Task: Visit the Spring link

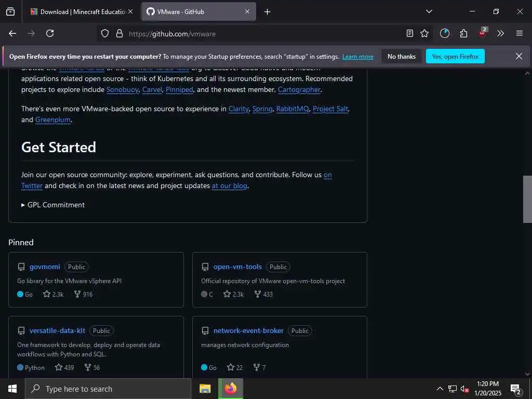Action: [262, 109]
